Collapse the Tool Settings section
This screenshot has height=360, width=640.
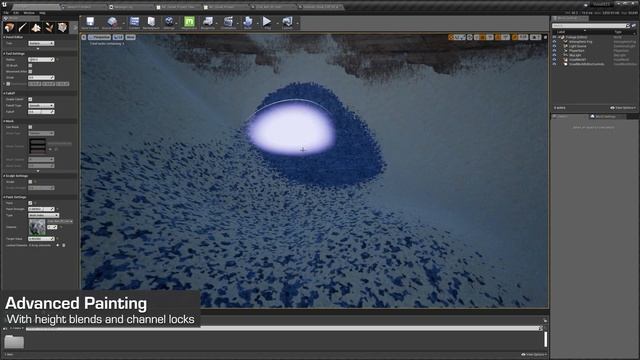(x=4, y=53)
